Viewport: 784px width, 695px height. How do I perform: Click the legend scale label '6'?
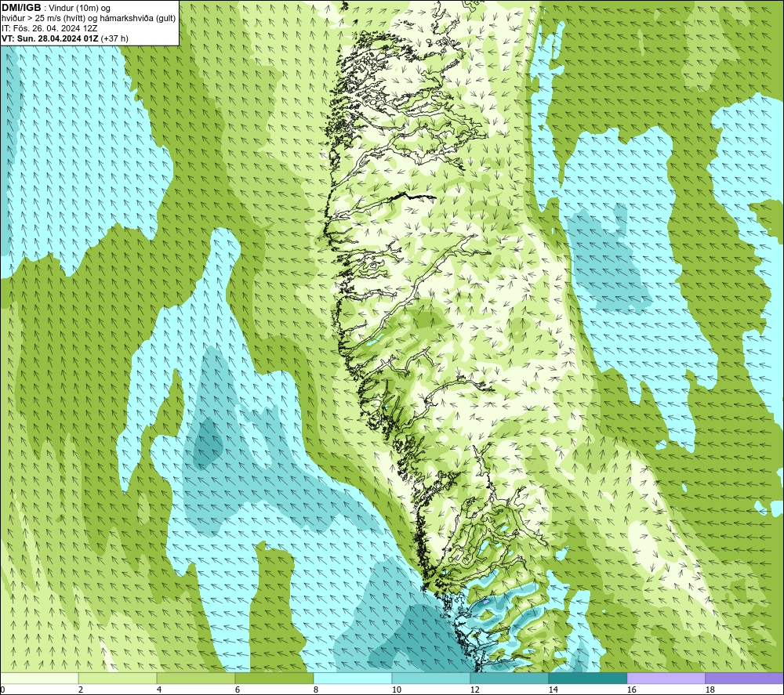pyautogui.click(x=238, y=690)
